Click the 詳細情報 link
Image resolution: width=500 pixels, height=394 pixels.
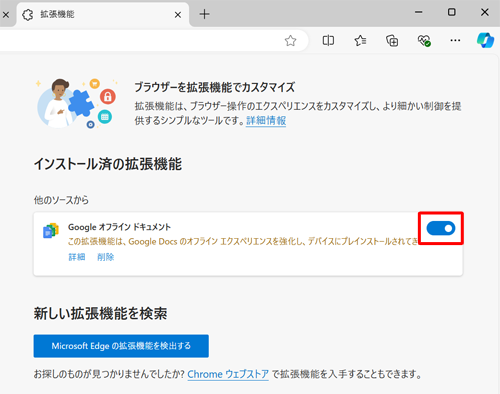[266, 120]
